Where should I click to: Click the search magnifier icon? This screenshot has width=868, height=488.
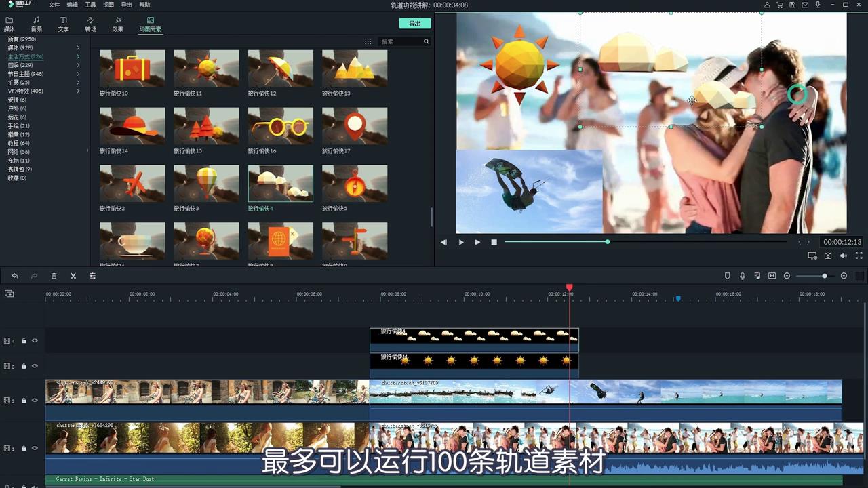coord(427,41)
